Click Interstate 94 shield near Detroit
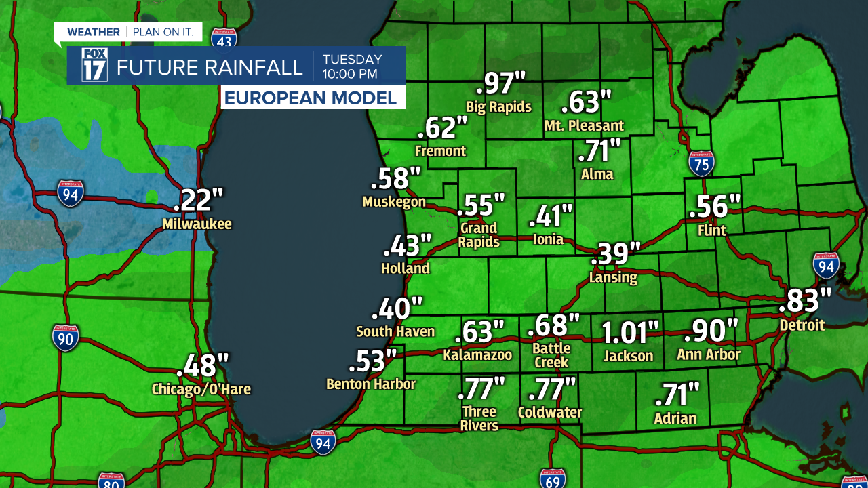The image size is (868, 488). tap(826, 266)
